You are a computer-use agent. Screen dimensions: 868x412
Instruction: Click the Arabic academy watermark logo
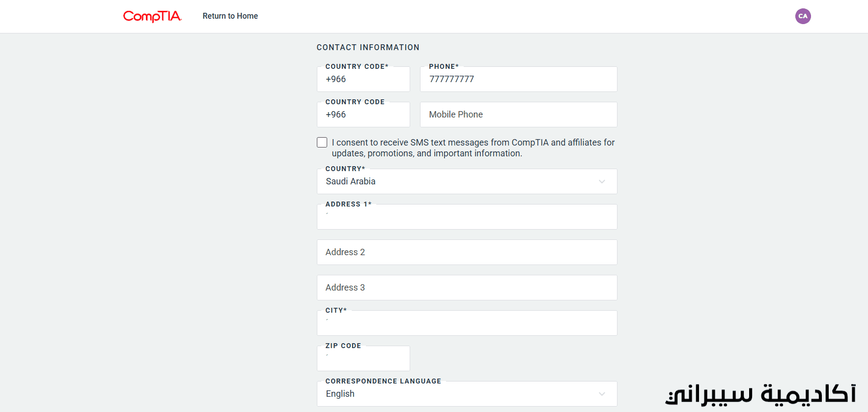click(x=760, y=394)
